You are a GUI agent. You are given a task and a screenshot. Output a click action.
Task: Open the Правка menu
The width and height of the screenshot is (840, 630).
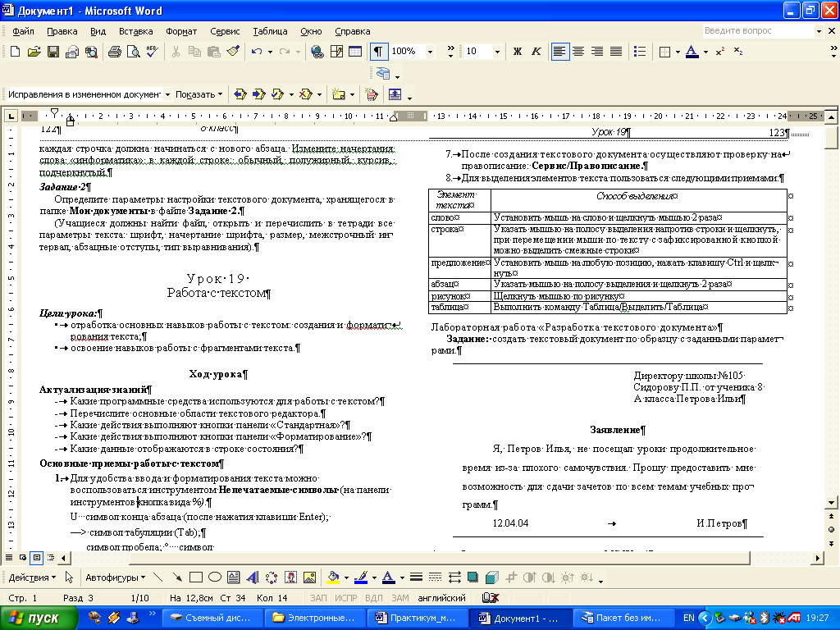(62, 31)
